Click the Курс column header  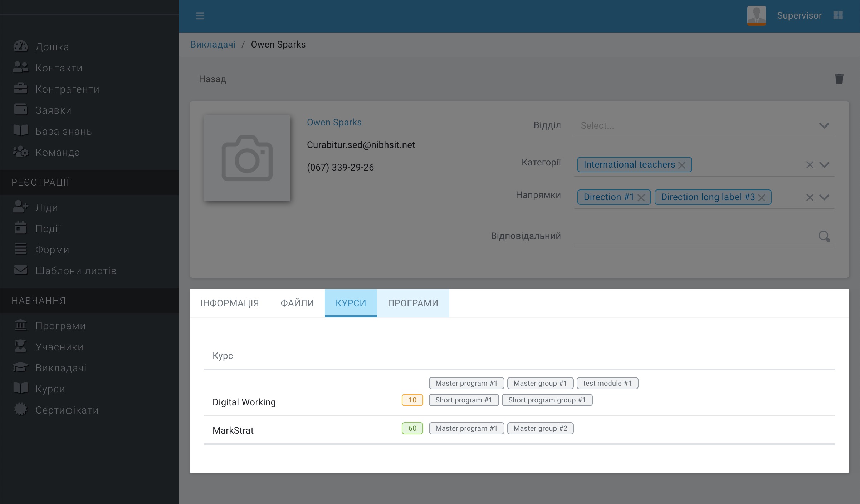pyautogui.click(x=223, y=356)
